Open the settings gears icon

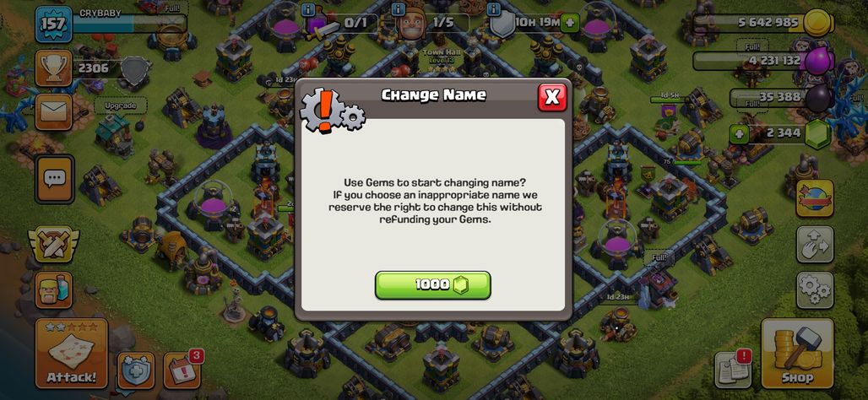click(815, 290)
